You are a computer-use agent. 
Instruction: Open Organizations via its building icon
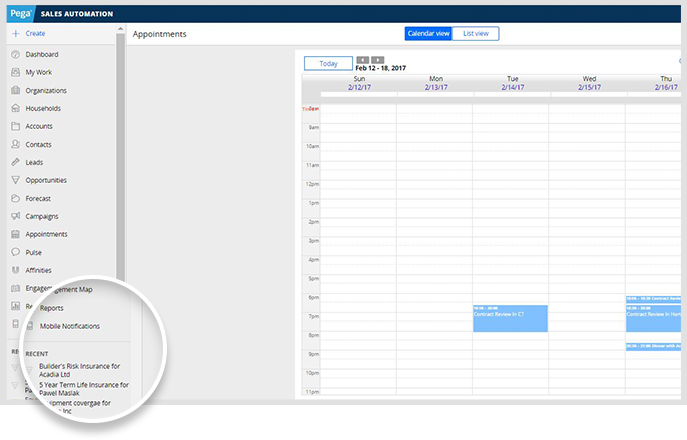coord(15,90)
